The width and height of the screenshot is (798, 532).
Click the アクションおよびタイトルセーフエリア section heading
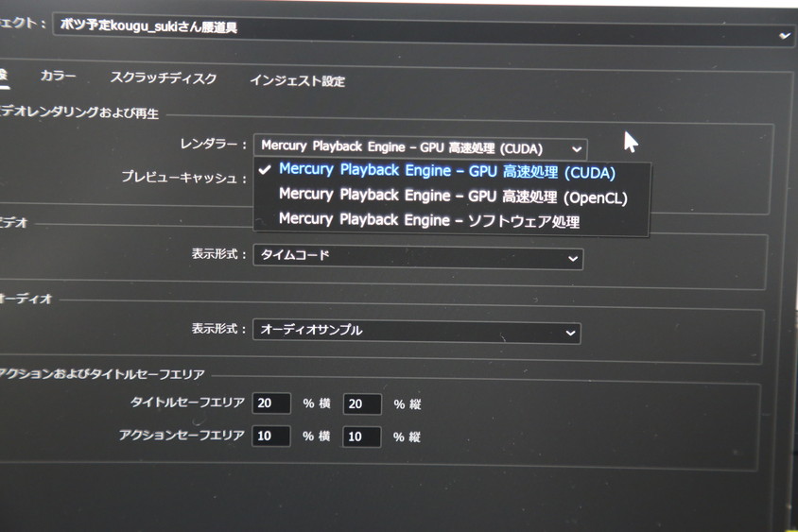click(102, 374)
